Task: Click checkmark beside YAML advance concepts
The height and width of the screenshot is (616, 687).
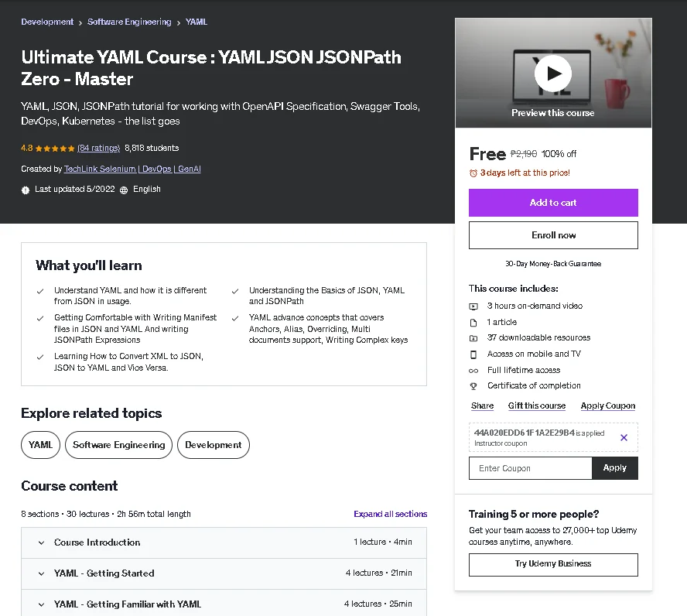Action: point(235,318)
